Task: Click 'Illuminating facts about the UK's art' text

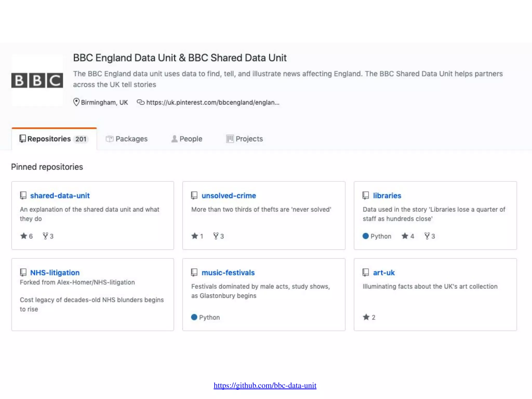Action: click(x=430, y=286)
